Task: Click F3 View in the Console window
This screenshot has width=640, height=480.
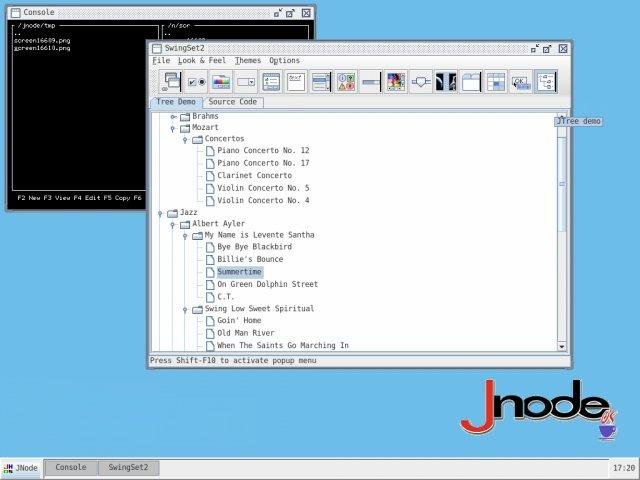Action: click(57, 198)
